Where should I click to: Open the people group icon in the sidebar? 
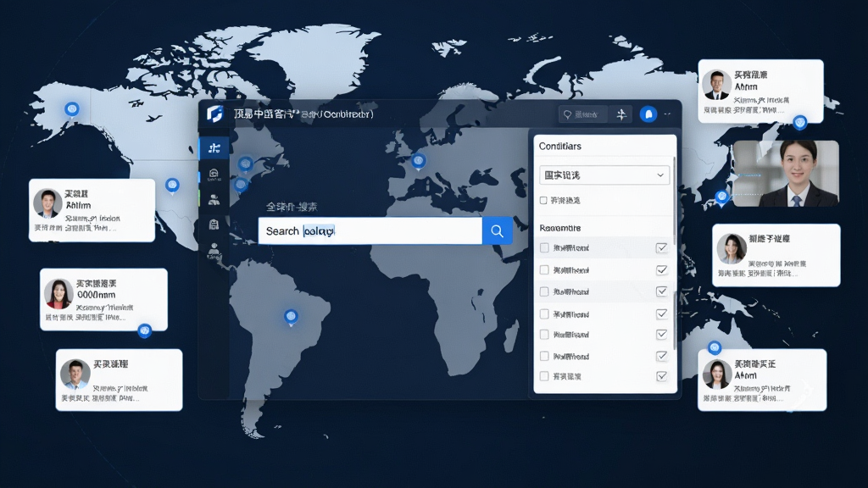click(214, 200)
